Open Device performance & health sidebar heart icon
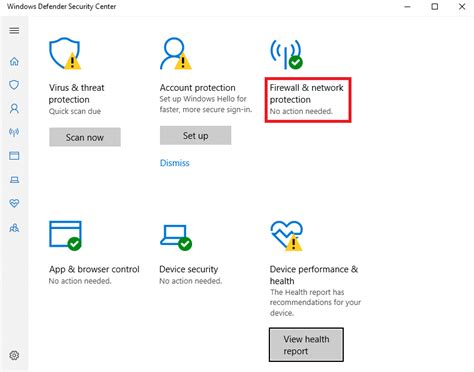 coord(14,203)
